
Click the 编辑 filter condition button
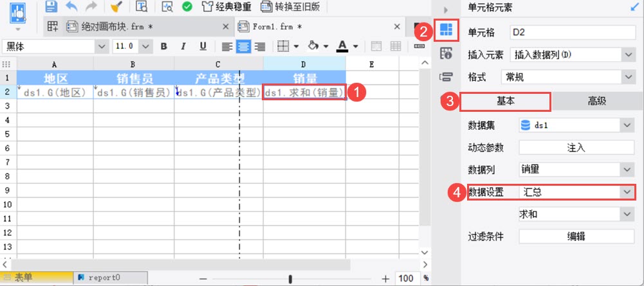(x=577, y=237)
